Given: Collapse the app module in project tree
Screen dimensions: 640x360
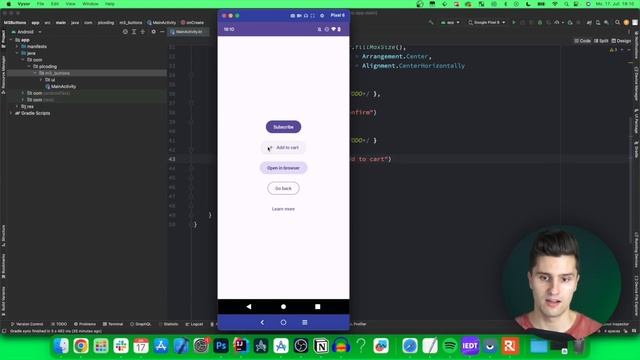Looking at the screenshot, I should pyautogui.click(x=11, y=40).
